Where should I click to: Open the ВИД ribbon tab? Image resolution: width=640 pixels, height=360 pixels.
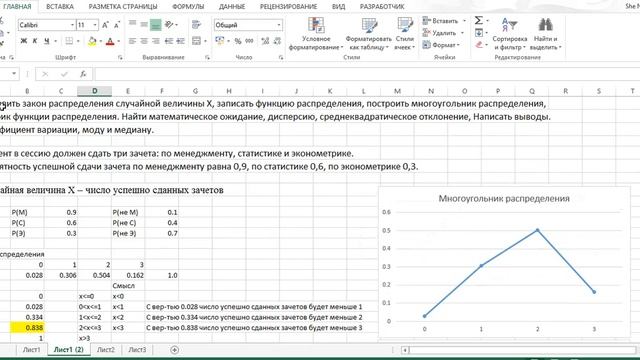point(338,7)
